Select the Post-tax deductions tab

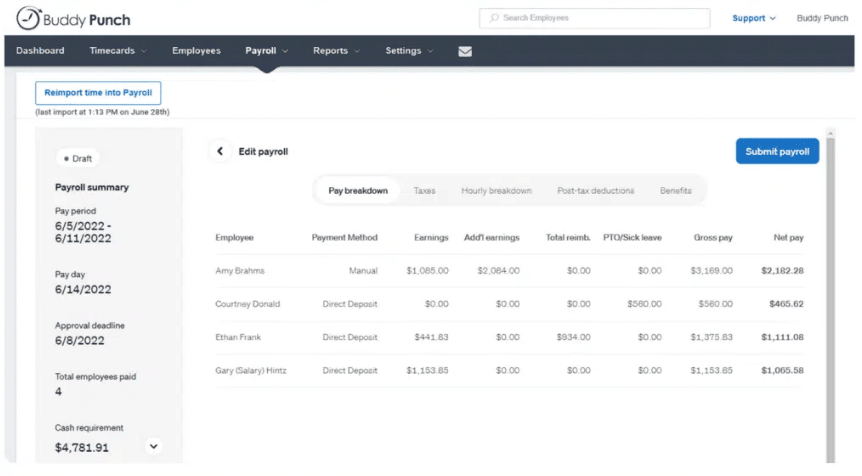[595, 191]
